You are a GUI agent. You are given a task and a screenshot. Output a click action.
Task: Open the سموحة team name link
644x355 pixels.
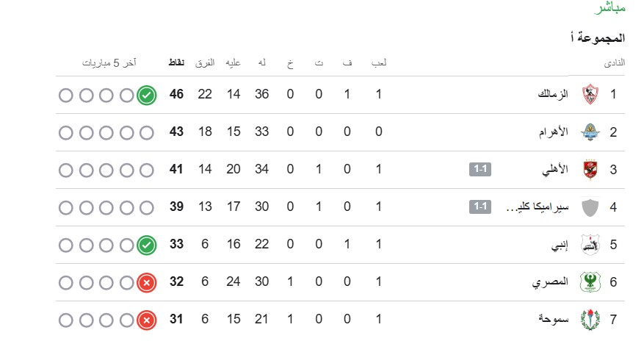pos(553,320)
